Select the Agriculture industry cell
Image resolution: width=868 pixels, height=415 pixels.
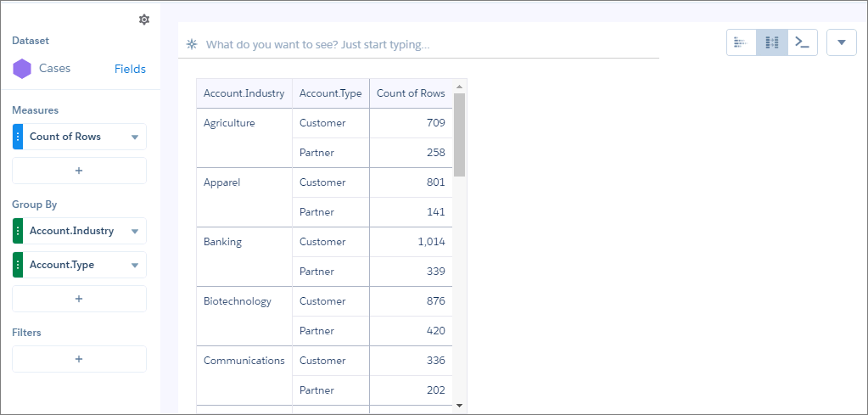coord(244,137)
